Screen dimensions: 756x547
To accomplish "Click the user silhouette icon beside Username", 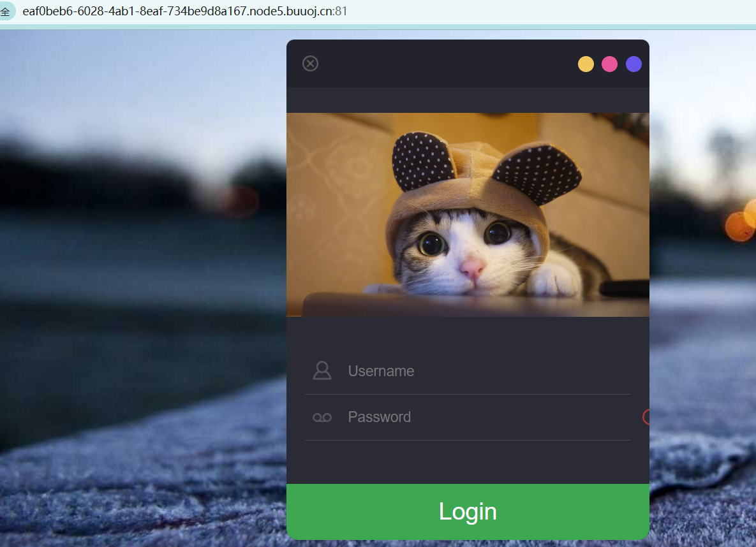I will pyautogui.click(x=322, y=371).
